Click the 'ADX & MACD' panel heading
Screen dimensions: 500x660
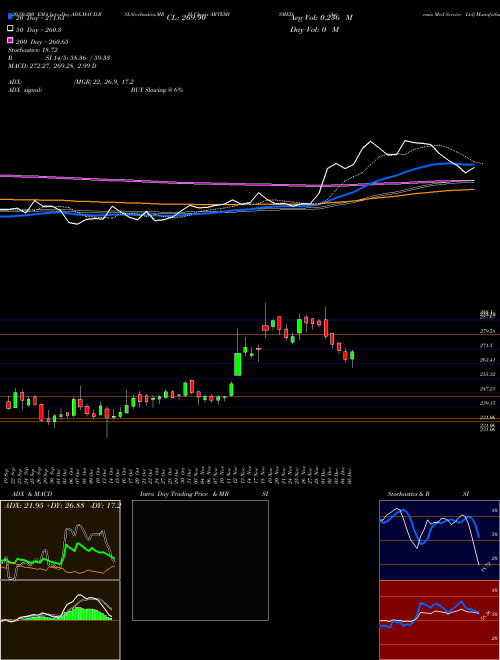pyautogui.click(x=32, y=494)
